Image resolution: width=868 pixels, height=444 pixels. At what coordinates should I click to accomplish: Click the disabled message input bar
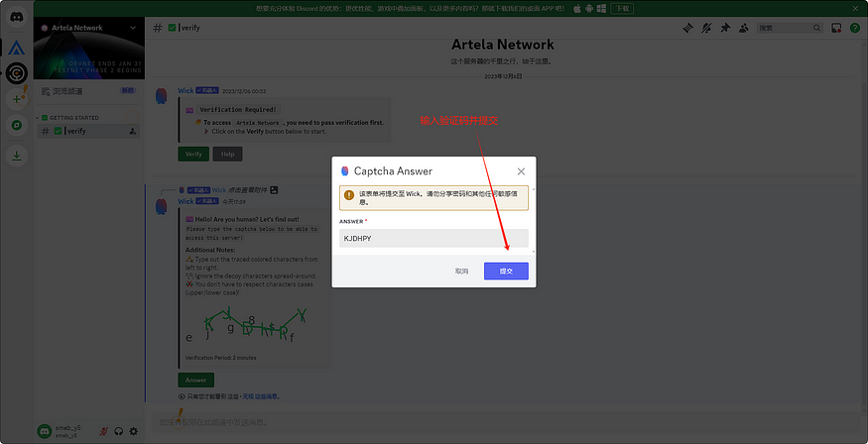pyautogui.click(x=504, y=422)
